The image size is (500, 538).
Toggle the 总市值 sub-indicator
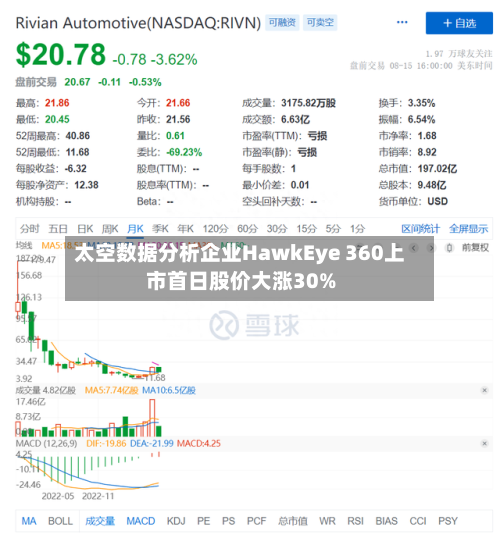pos(293,521)
